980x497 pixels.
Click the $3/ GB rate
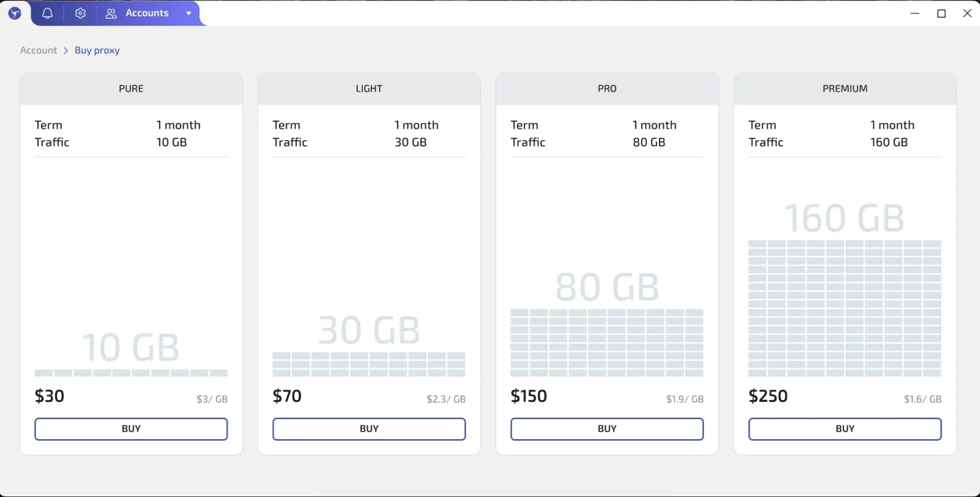coord(212,399)
